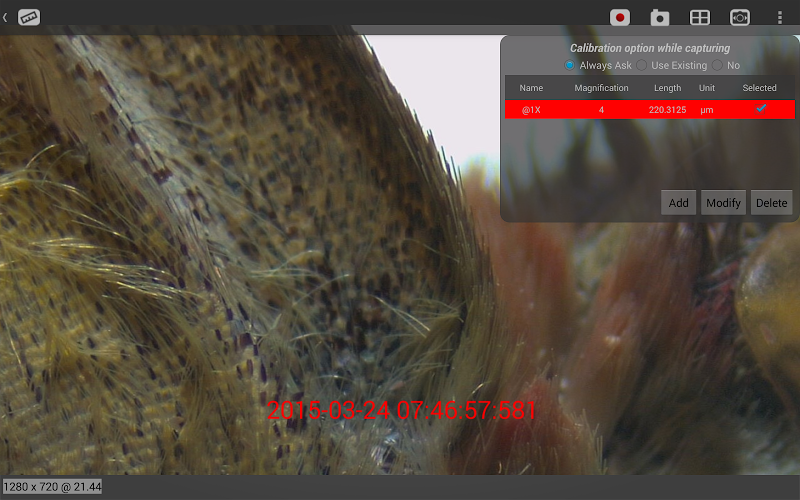The image size is (800, 500).
Task: Click the Name column header
Action: (x=531, y=88)
